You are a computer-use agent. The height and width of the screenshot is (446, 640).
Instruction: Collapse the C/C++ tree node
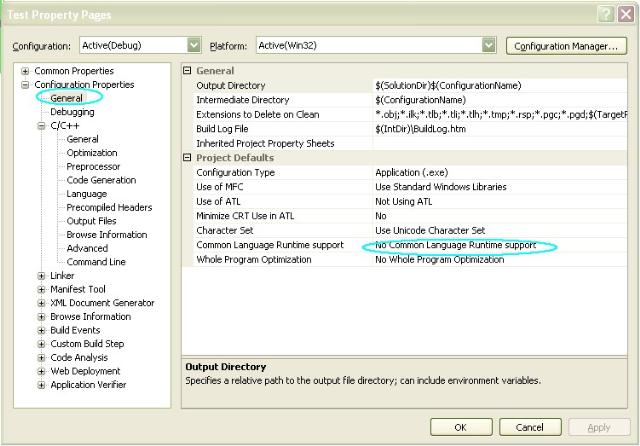[x=41, y=126]
